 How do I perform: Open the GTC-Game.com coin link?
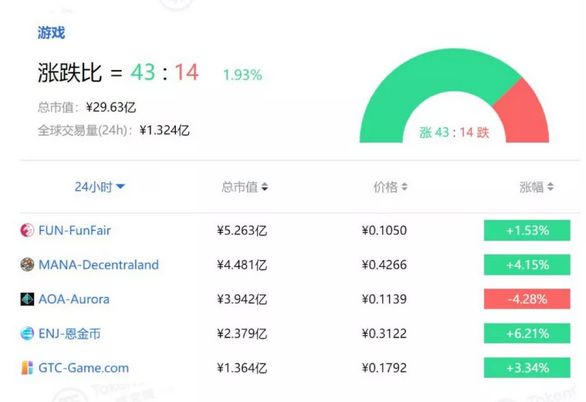point(84,368)
